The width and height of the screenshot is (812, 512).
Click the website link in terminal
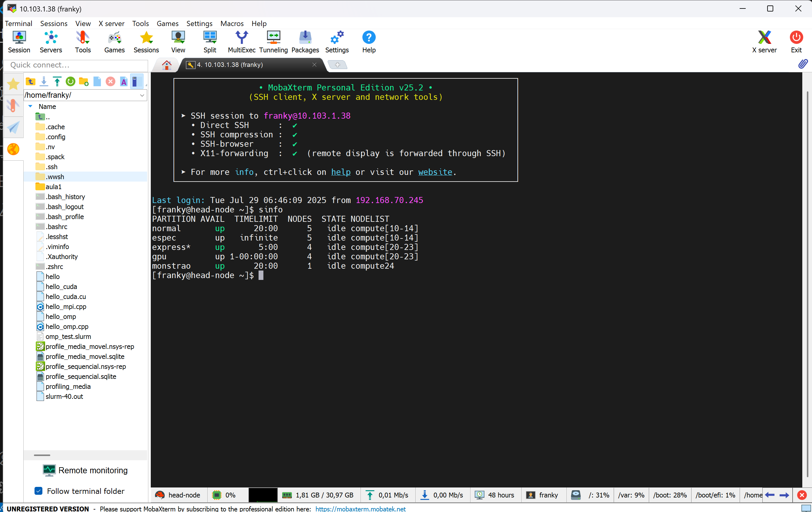(x=435, y=172)
